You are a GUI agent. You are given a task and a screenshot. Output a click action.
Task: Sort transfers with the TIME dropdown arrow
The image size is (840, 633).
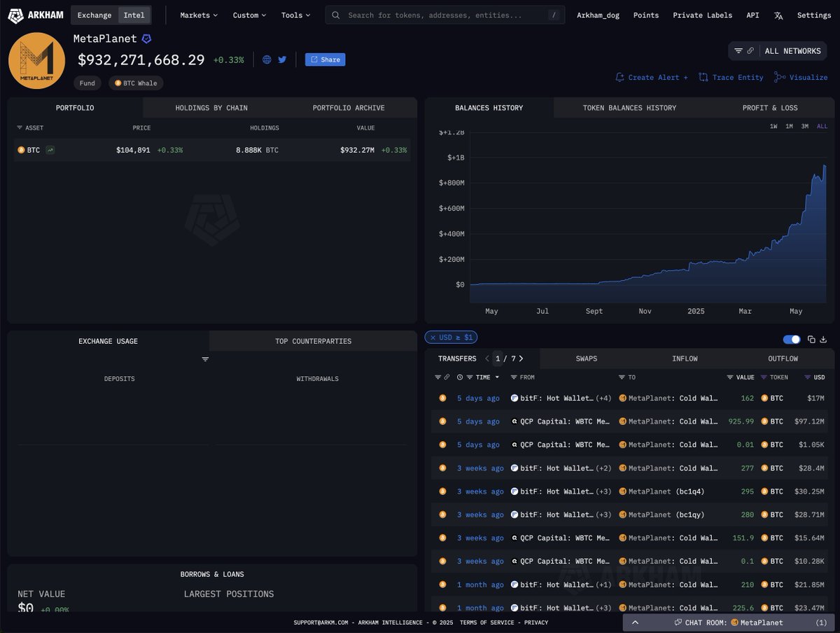click(x=498, y=377)
